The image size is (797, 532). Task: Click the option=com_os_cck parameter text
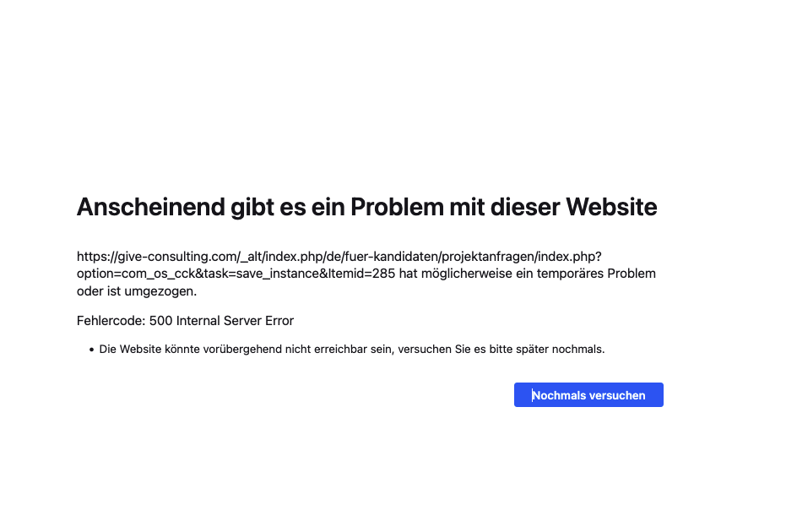click(136, 274)
